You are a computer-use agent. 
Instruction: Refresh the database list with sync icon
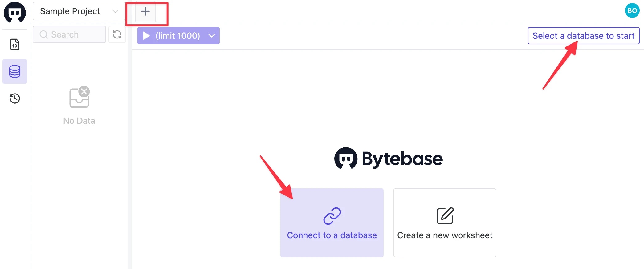117,34
